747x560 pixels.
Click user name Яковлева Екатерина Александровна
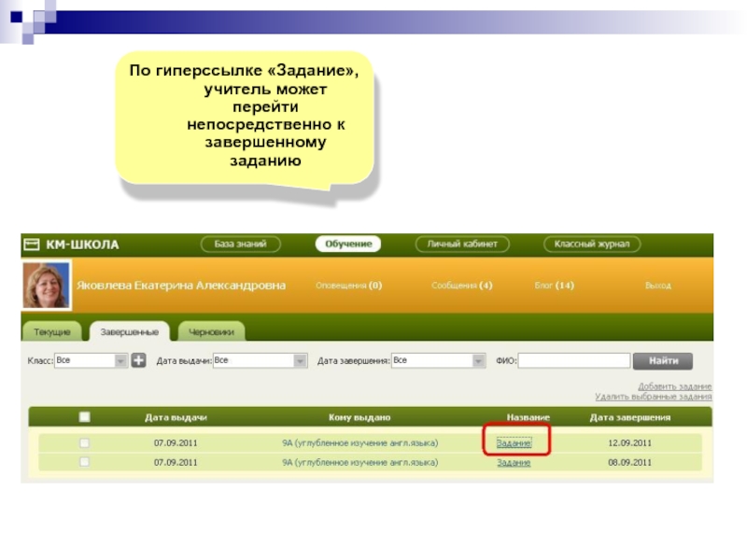(x=181, y=286)
